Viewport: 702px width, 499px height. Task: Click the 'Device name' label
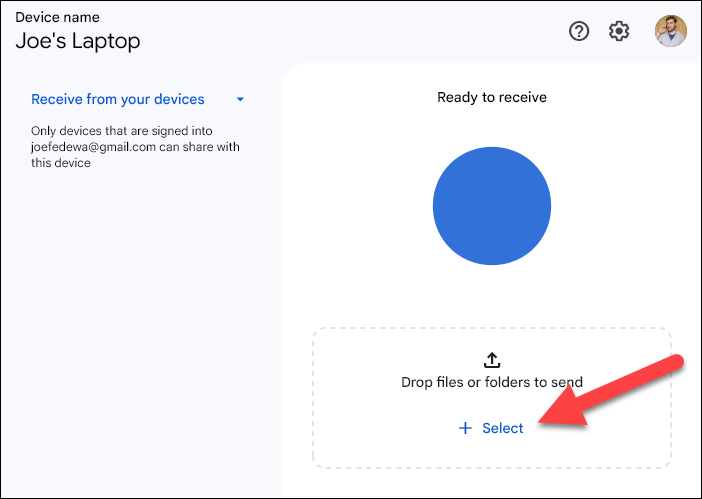click(x=57, y=17)
